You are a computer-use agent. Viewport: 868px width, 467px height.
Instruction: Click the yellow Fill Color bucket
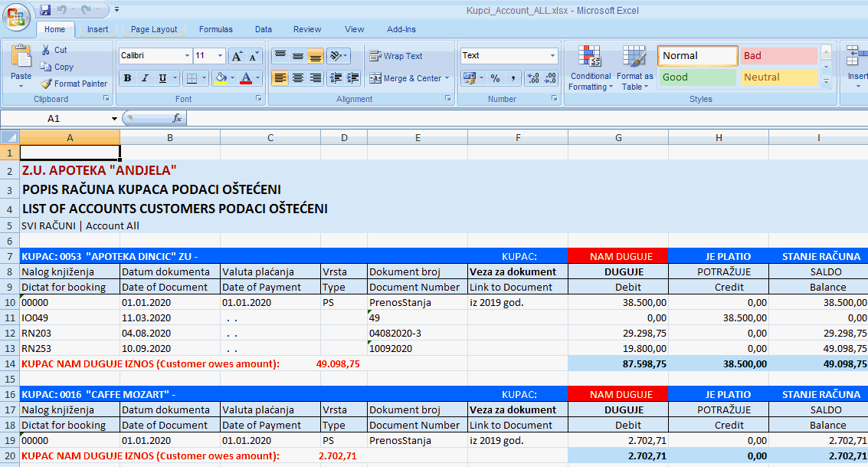[x=221, y=78]
